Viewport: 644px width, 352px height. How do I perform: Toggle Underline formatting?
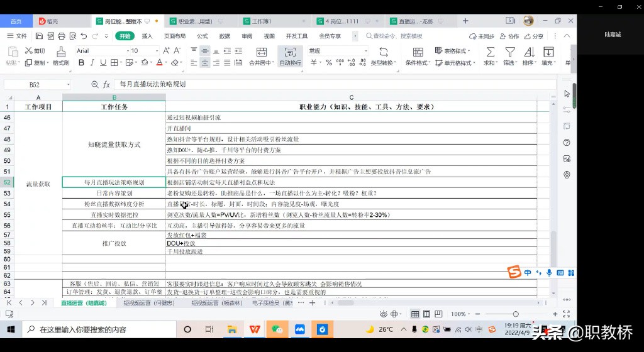pyautogui.click(x=103, y=63)
